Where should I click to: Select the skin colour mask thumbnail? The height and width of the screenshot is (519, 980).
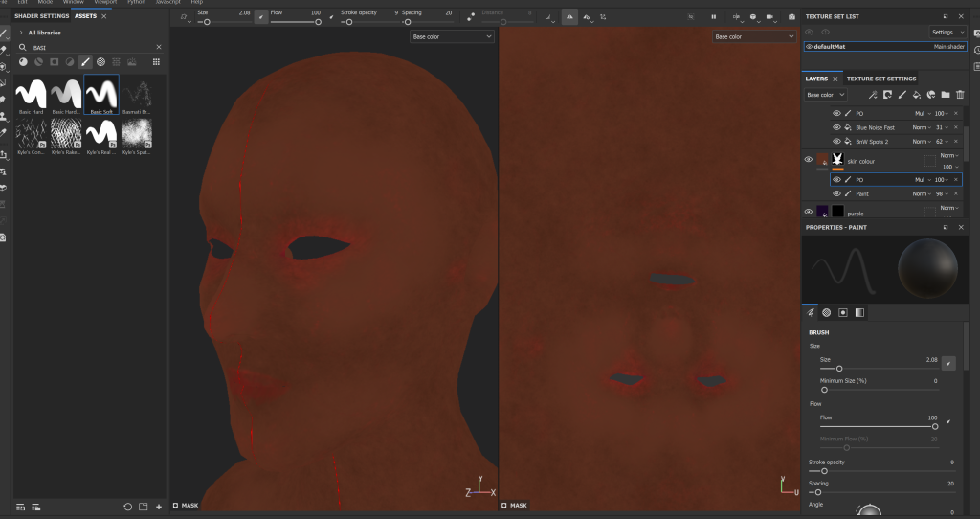tap(837, 160)
